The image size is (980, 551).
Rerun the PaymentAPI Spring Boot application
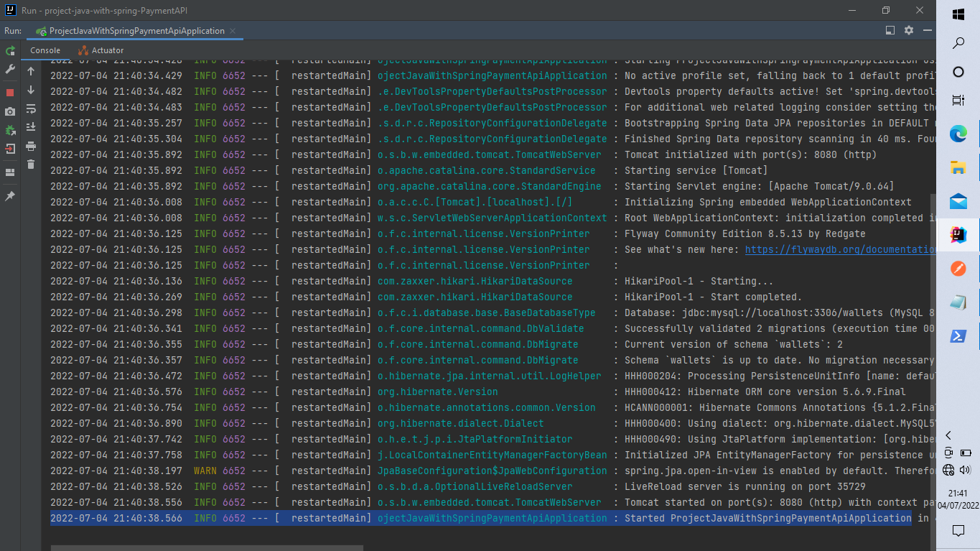[x=11, y=52]
